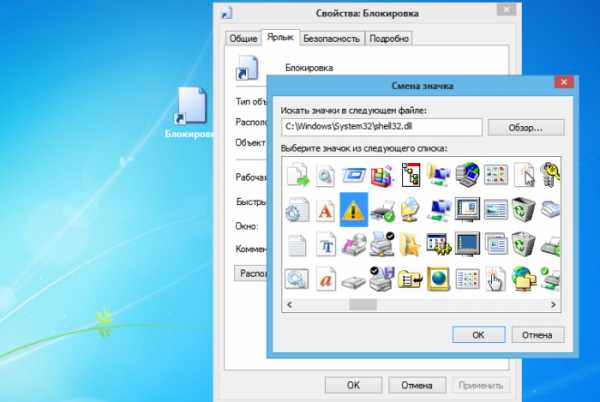Click the left arrow of icon list scrollbar
This screenshot has width=600, height=402.
point(290,304)
